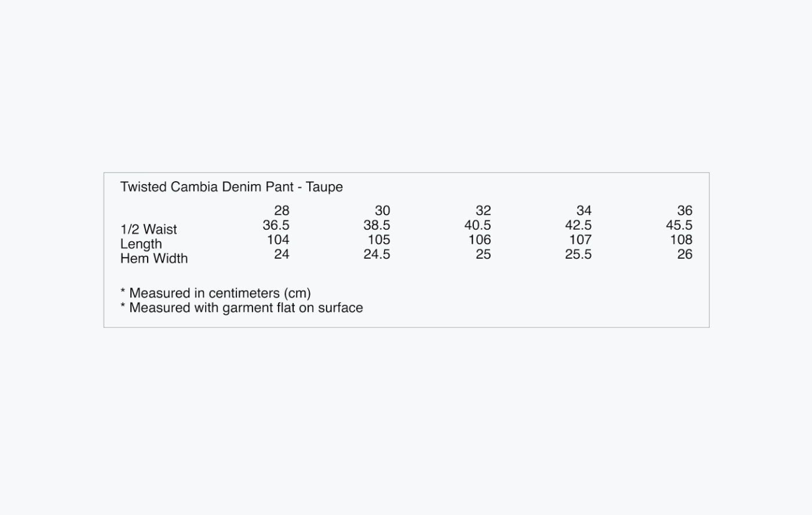Click the "1/2 Waist" row label
812x515 pixels.
coord(149,229)
